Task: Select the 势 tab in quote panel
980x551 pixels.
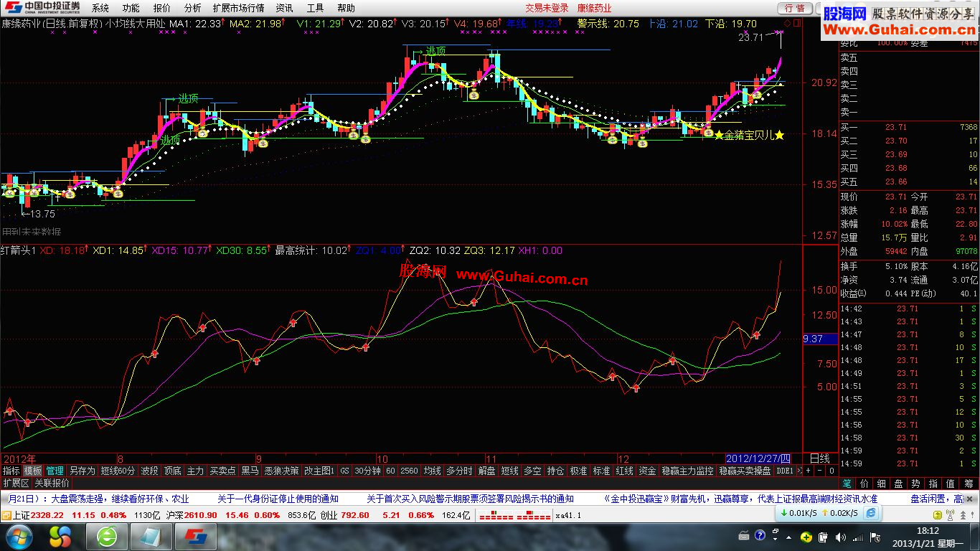Action: pyautogui.click(x=916, y=484)
